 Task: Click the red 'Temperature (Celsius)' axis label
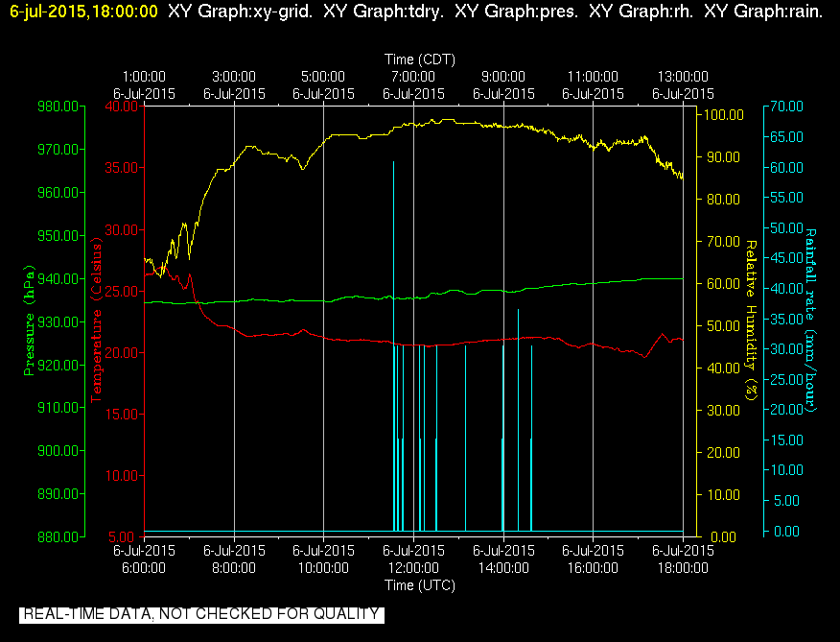pos(97,321)
